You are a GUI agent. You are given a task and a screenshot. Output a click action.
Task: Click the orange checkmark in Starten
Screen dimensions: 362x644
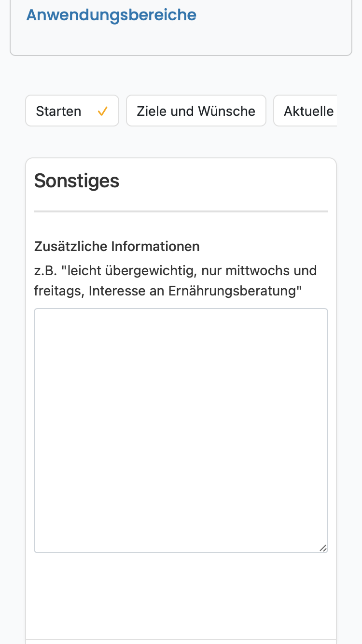[x=102, y=111]
